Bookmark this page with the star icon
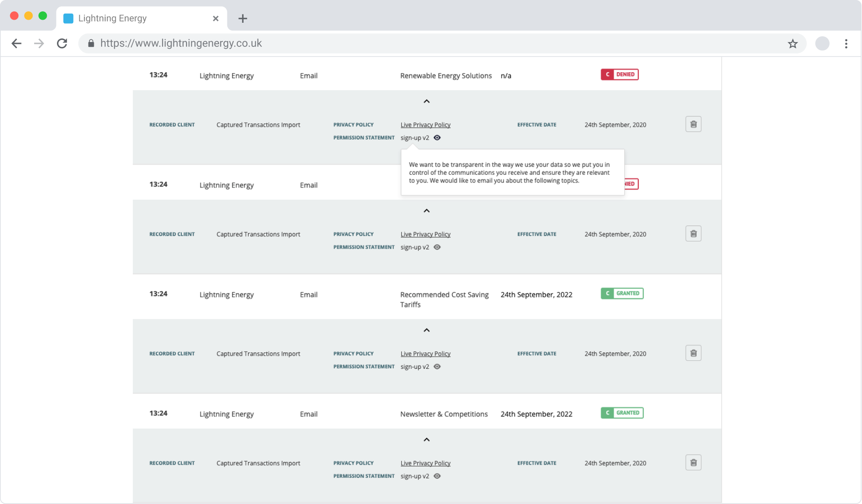Image resolution: width=862 pixels, height=504 pixels. coord(792,44)
